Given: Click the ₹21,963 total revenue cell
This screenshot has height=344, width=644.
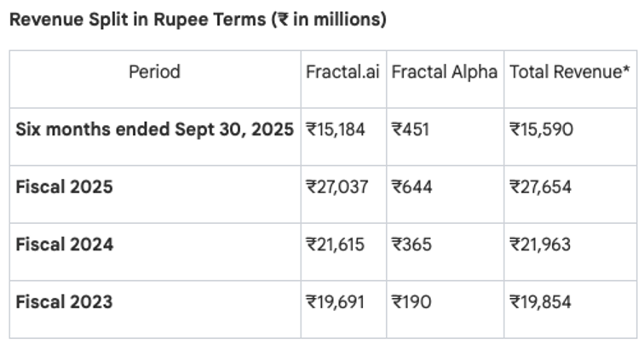Looking at the screenshot, I should coord(540,244).
